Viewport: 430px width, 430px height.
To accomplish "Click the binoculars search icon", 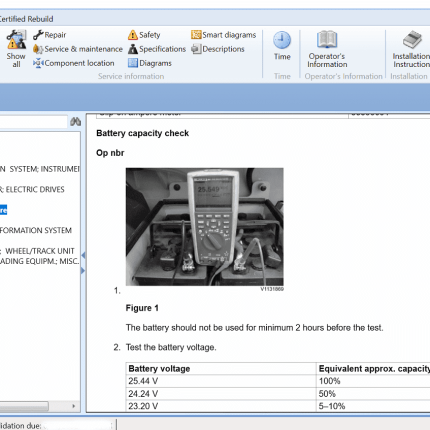I will tap(75, 122).
